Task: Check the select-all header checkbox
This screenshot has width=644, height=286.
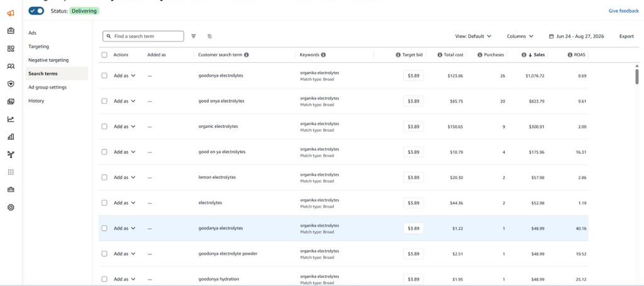Action: pos(104,55)
